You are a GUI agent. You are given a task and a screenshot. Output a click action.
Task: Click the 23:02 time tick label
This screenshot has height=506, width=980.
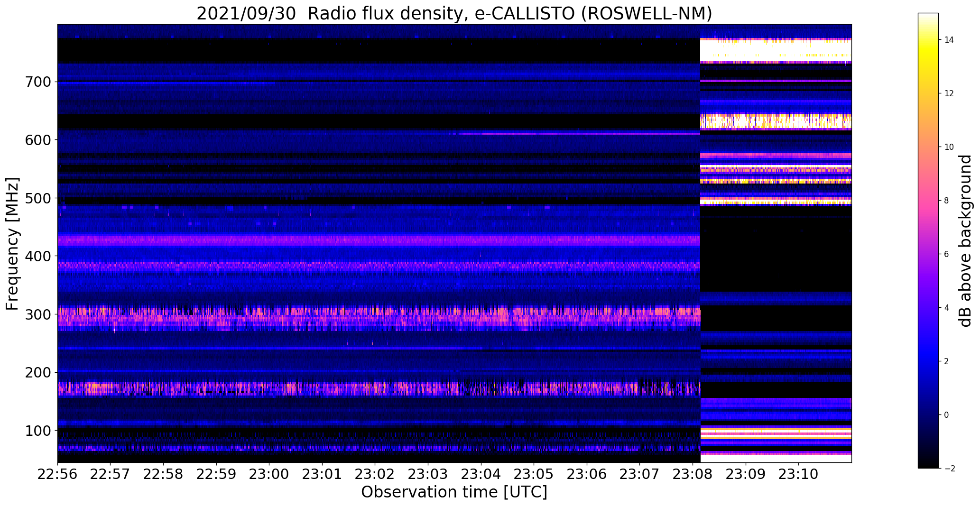[x=375, y=474]
